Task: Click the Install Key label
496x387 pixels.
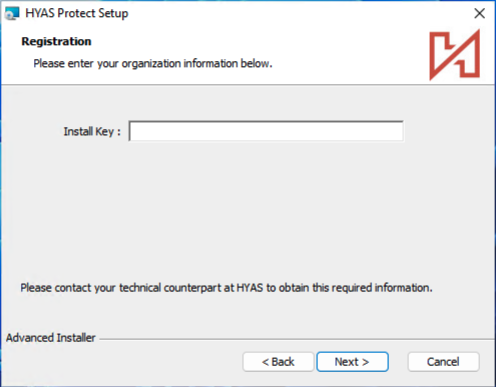Action: click(92, 131)
